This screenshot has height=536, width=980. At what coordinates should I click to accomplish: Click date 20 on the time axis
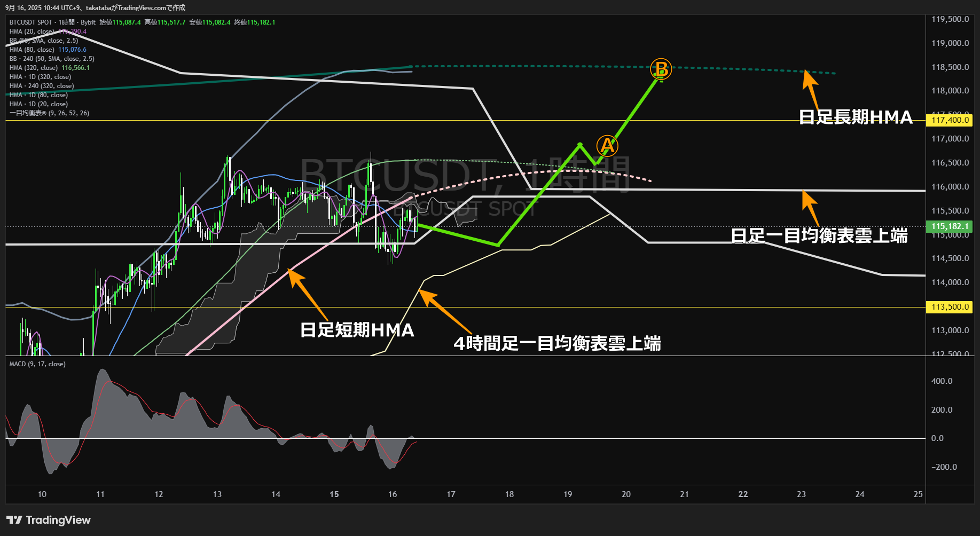coord(626,494)
